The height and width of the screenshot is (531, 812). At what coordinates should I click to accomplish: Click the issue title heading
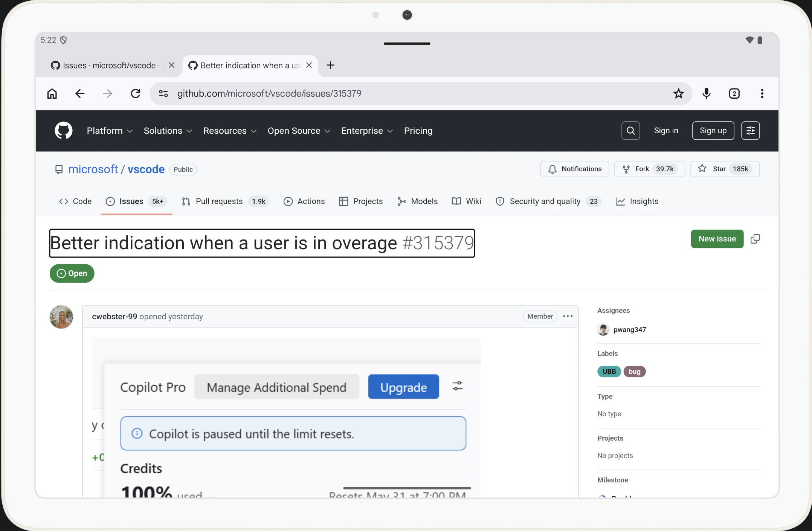pos(262,243)
